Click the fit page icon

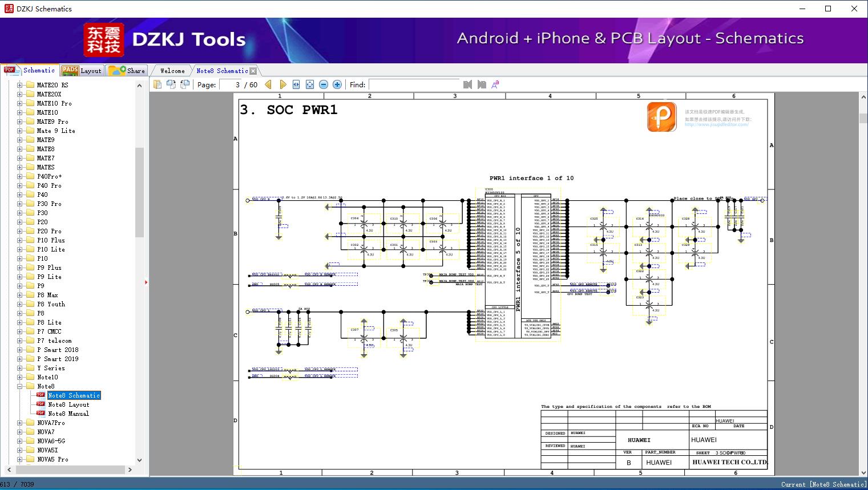[310, 84]
